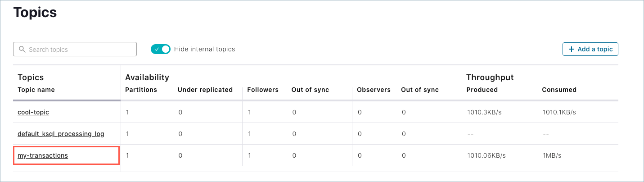
Task: Toggle the Hide internal topics switch
Action: (161, 49)
